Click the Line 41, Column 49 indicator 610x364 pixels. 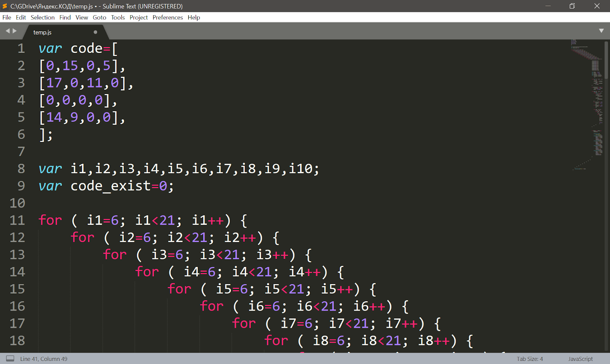(44, 359)
